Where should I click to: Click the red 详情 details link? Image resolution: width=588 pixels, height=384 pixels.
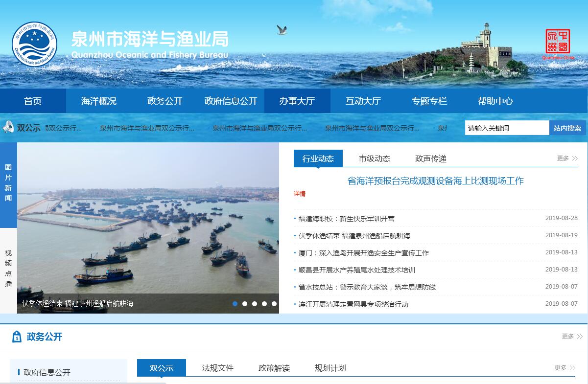pyautogui.click(x=300, y=194)
